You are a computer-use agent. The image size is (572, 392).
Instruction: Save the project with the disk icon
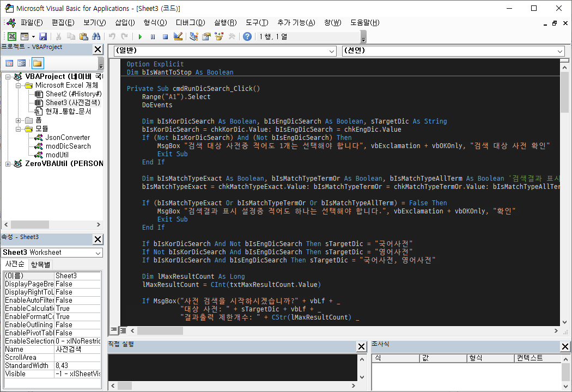[x=43, y=36]
